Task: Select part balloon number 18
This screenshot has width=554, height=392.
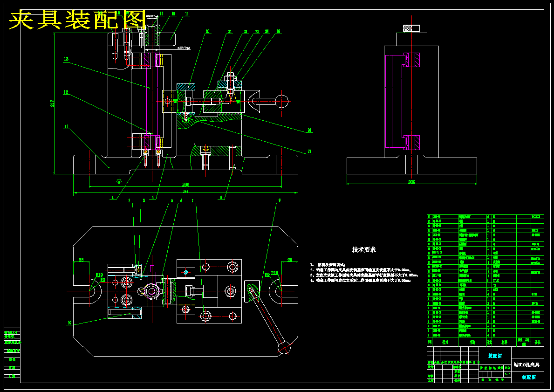Action: tap(173, 14)
